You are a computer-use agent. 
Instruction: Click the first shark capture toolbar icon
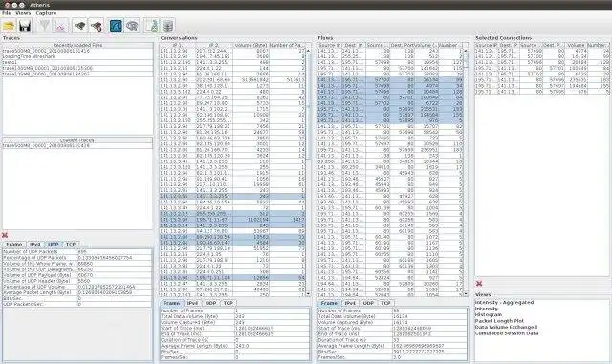tap(80, 26)
